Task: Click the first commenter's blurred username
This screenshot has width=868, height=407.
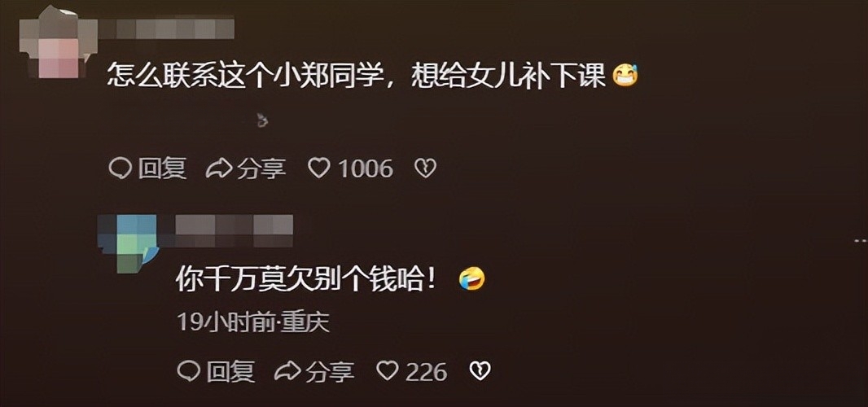Action: 166,28
